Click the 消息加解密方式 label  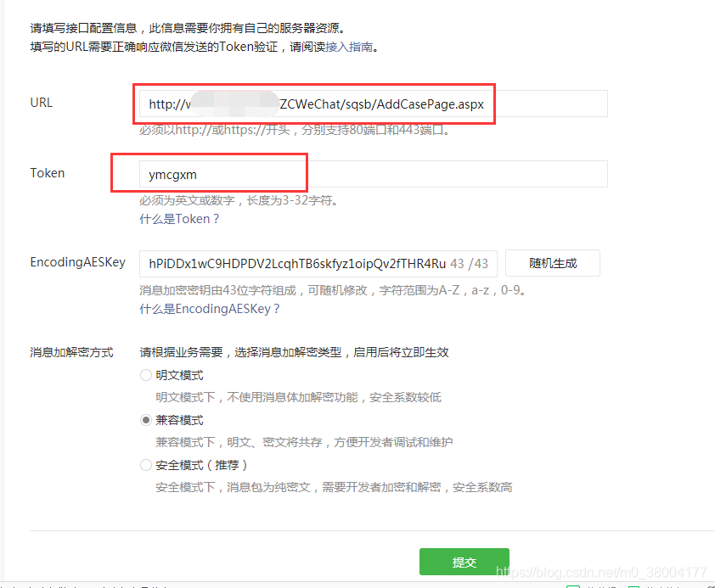coord(71,352)
